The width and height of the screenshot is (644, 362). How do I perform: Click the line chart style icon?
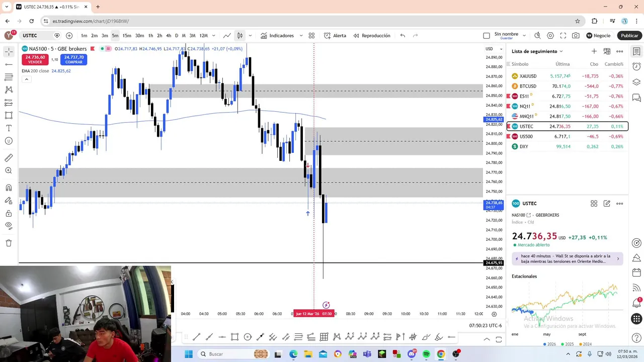227,36
